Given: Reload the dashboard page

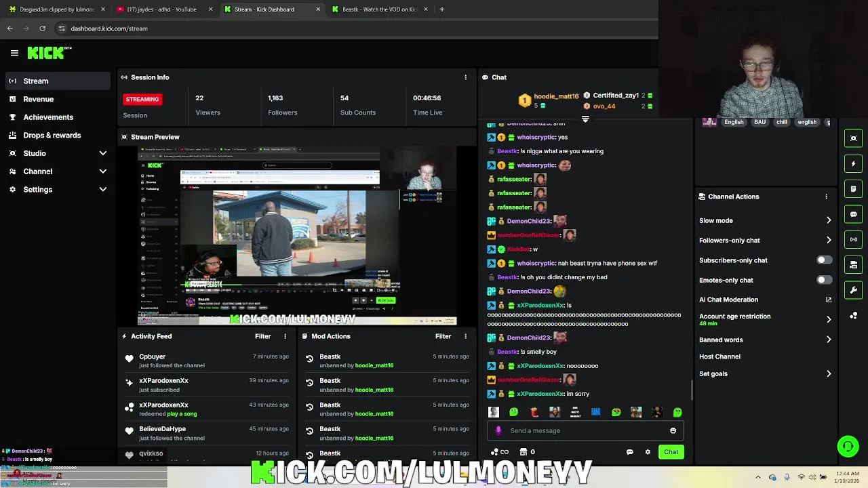Looking at the screenshot, I should (x=42, y=28).
